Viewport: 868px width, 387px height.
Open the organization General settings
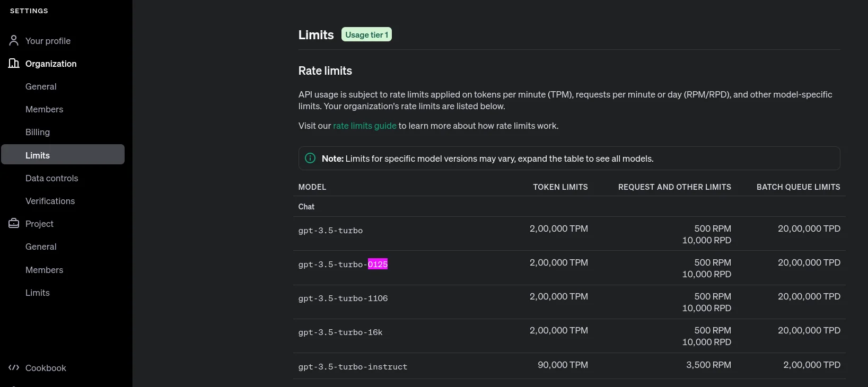tap(41, 86)
